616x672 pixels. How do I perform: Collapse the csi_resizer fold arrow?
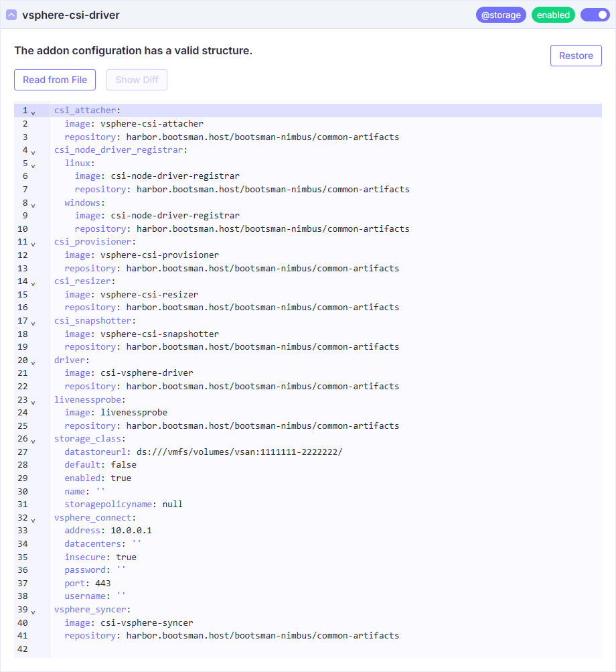point(33,283)
